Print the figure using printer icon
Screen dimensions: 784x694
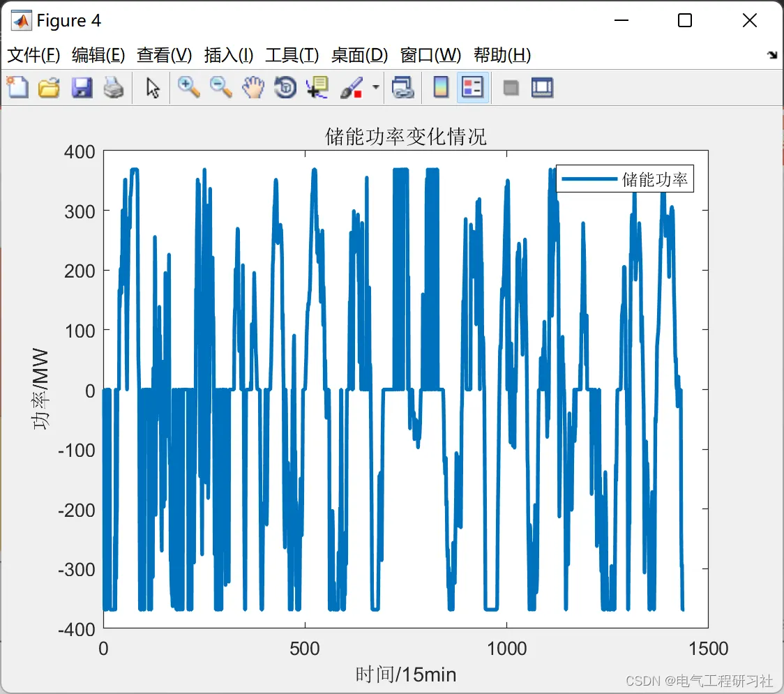[x=114, y=87]
